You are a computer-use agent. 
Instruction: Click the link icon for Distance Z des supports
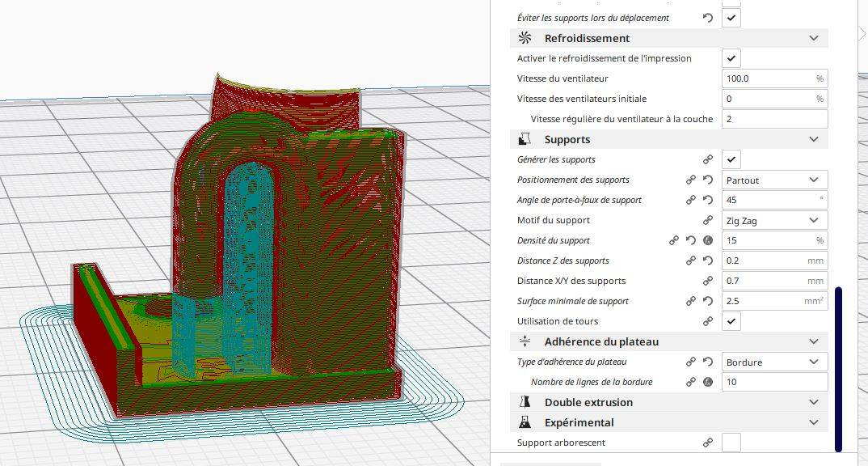pos(691,261)
